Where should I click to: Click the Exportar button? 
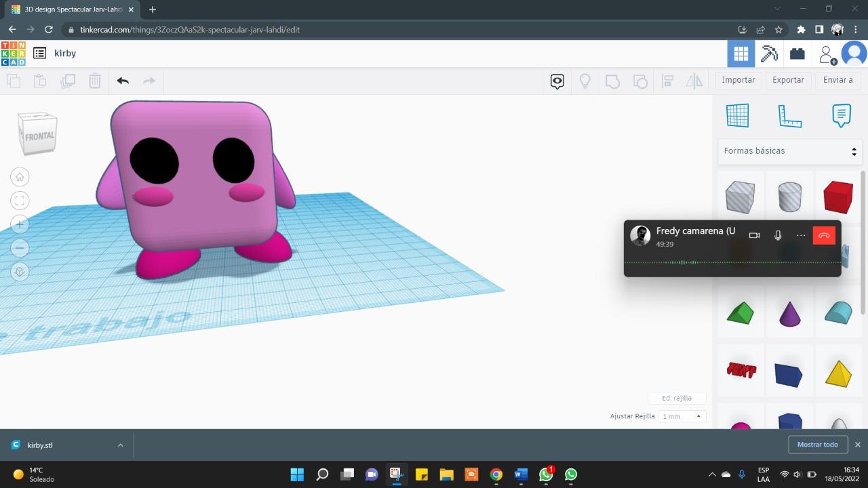789,80
